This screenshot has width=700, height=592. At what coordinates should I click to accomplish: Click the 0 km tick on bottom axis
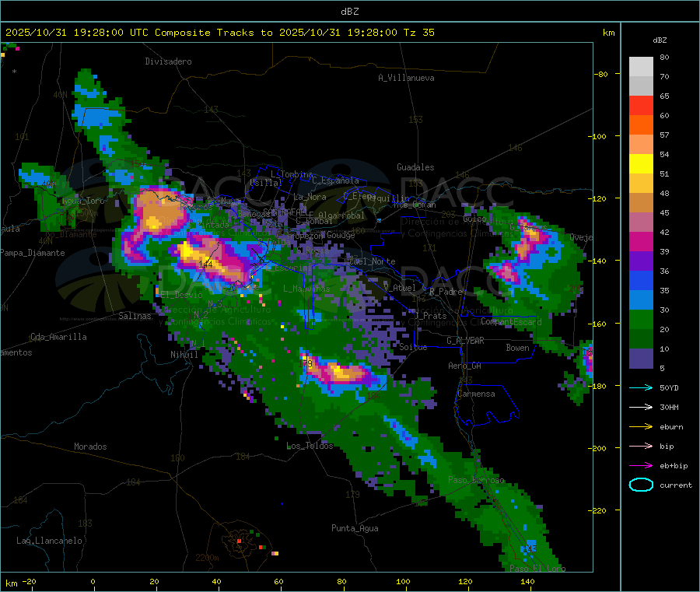point(93,581)
